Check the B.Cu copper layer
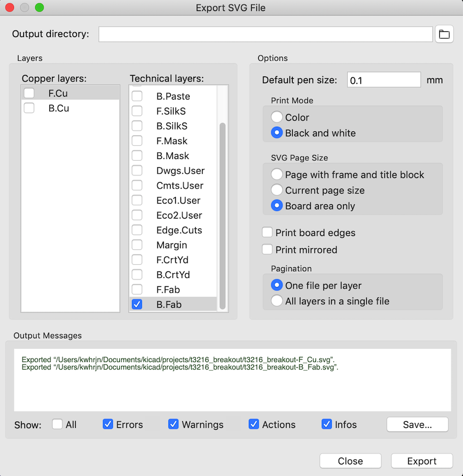 (x=29, y=108)
